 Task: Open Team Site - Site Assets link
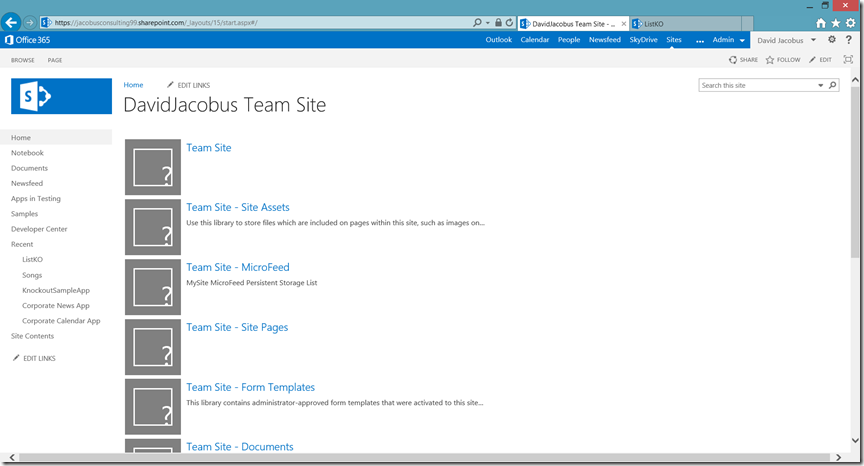tap(237, 207)
